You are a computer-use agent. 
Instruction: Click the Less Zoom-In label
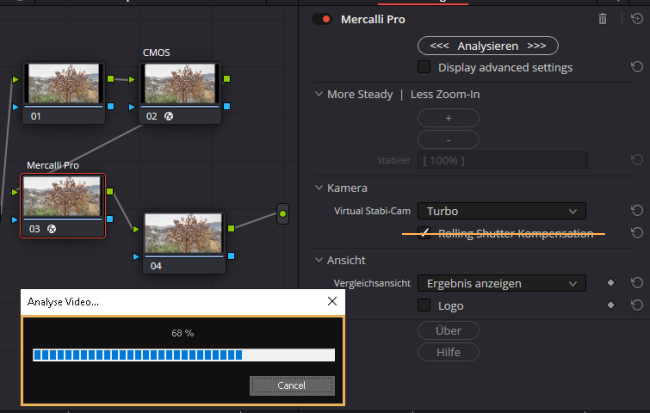click(x=445, y=94)
